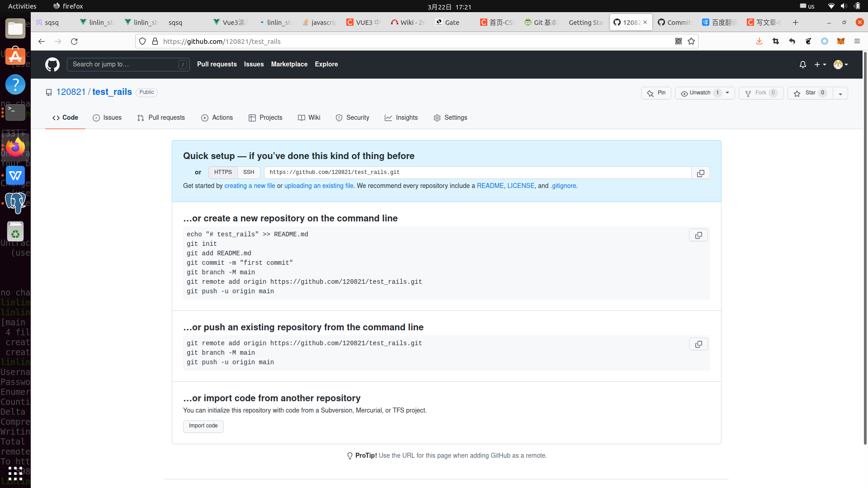Image resolution: width=868 pixels, height=488 pixels.
Task: Focus the 'Search or jump to' field
Action: click(x=124, y=65)
